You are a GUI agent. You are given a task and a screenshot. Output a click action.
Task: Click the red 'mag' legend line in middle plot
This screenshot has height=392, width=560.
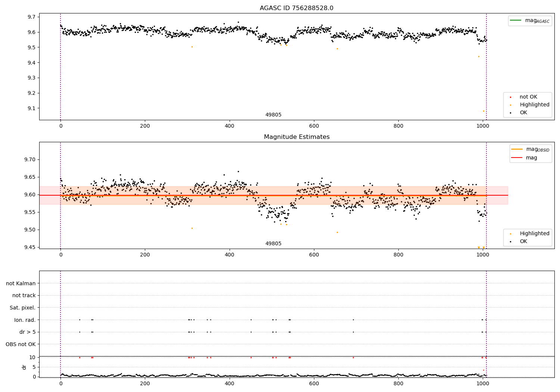(517, 158)
